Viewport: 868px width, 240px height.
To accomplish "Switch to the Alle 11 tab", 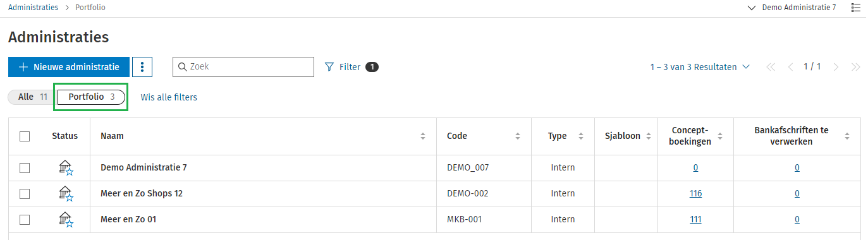I will 31,97.
